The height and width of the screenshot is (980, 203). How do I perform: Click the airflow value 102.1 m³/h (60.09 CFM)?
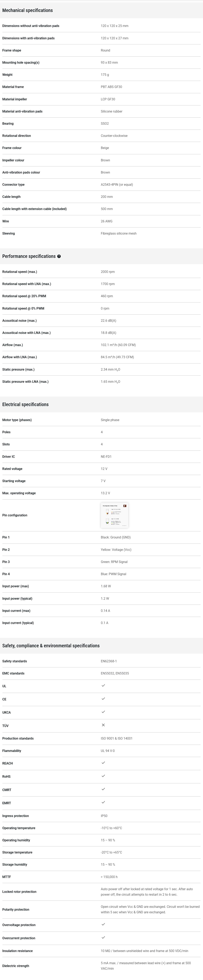118,345
